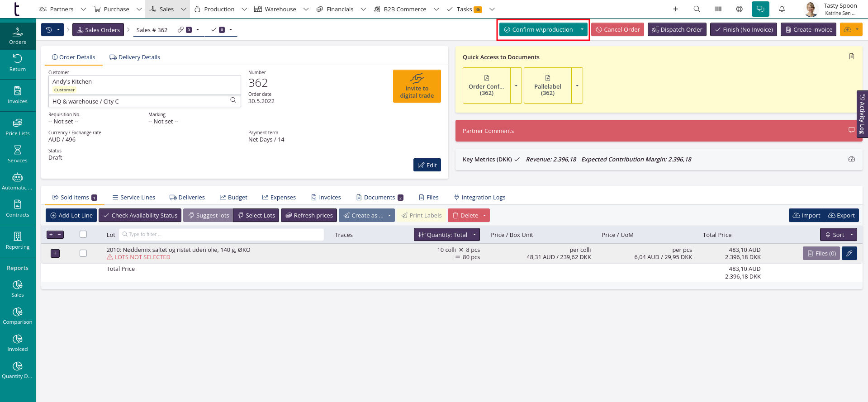The image size is (868, 402).
Task: Click the Cancel Order button
Action: click(617, 30)
